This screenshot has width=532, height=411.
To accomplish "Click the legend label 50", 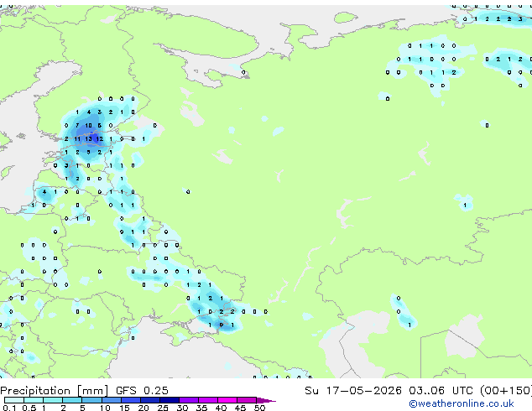I will 259,408.
